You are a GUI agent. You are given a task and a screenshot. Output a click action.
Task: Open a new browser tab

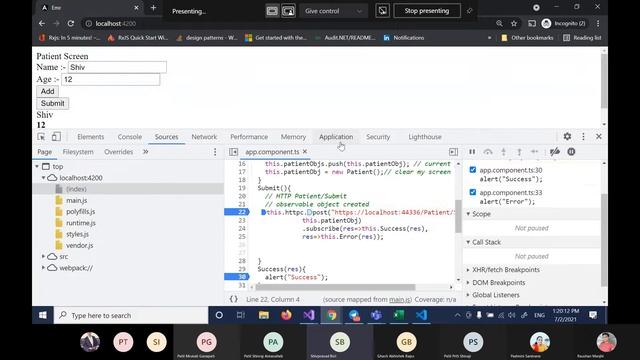pyautogui.click(x=153, y=8)
